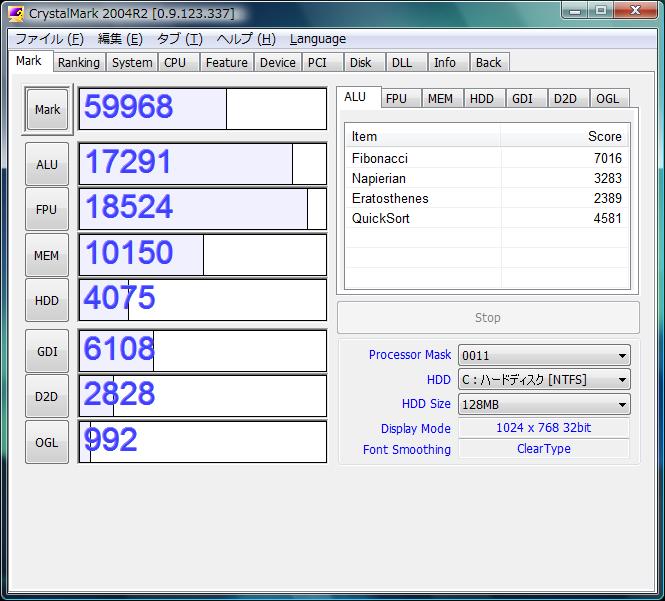665x601 pixels.
Task: Switch to the Ranking tab
Action: 79,62
